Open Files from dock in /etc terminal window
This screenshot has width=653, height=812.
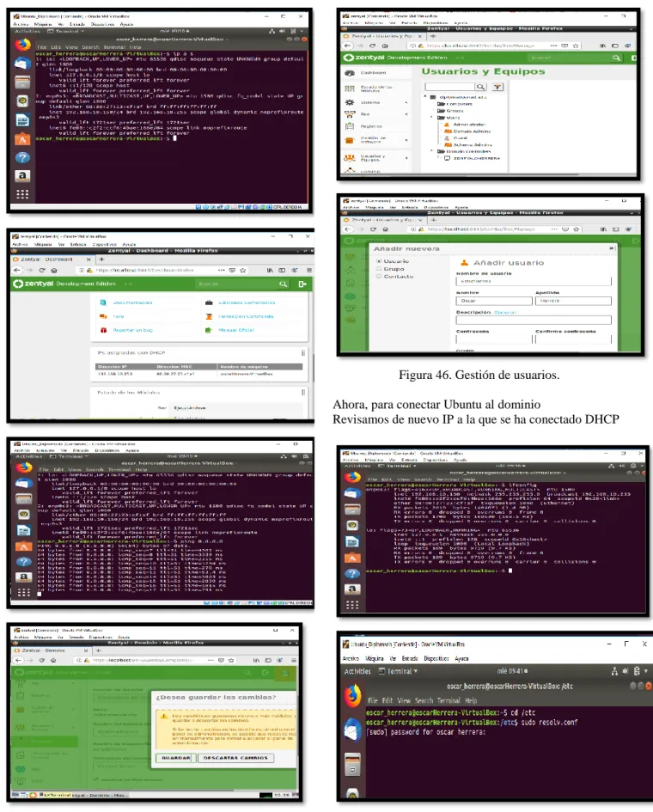point(352,765)
